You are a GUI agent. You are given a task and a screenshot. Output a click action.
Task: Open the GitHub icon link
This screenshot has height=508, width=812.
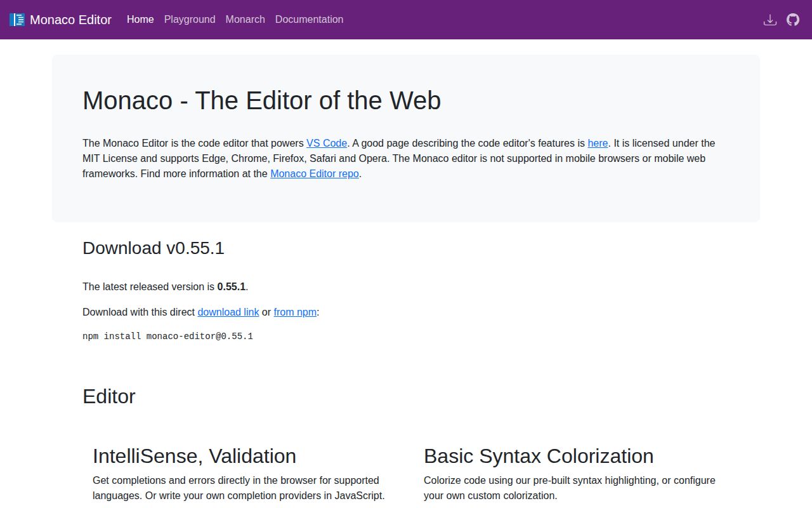(x=793, y=20)
